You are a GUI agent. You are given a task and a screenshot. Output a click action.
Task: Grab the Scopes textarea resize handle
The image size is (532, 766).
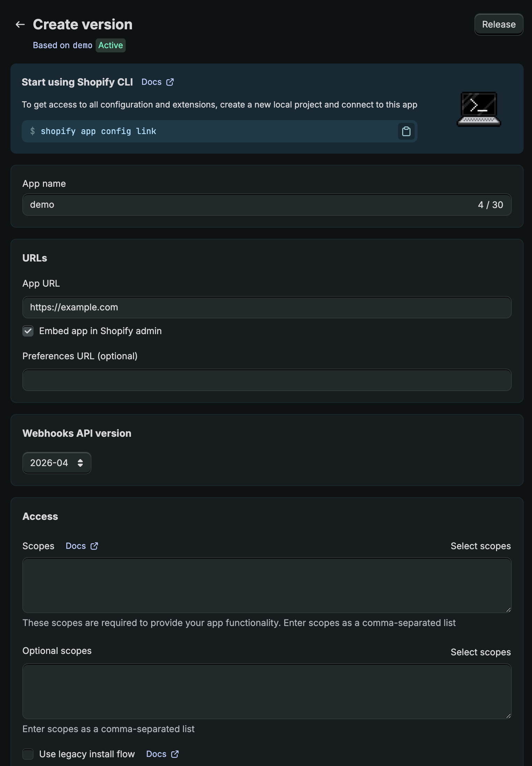508,610
